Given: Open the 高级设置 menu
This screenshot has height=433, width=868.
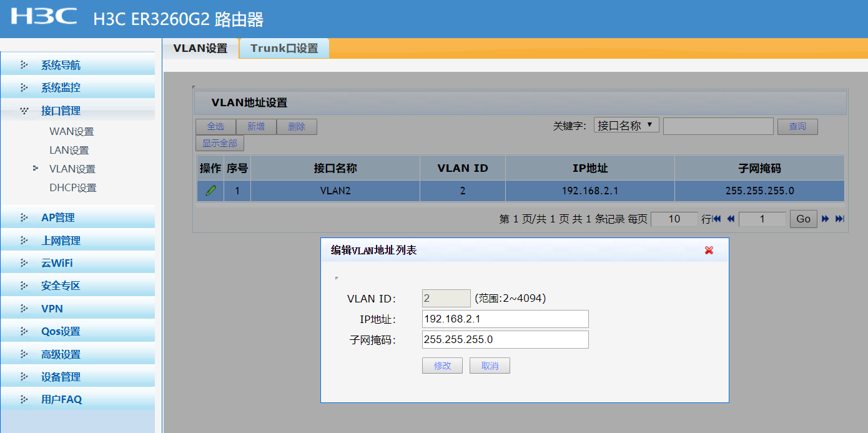Looking at the screenshot, I should point(77,354).
